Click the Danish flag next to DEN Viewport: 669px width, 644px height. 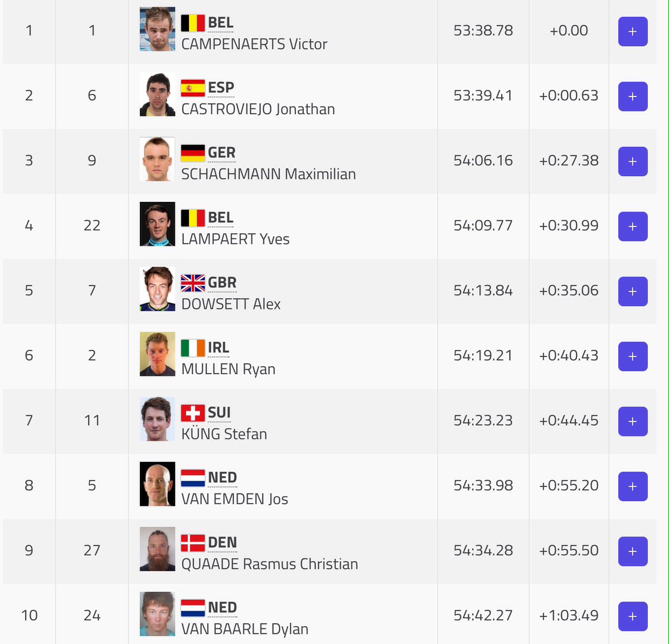pyautogui.click(x=193, y=543)
